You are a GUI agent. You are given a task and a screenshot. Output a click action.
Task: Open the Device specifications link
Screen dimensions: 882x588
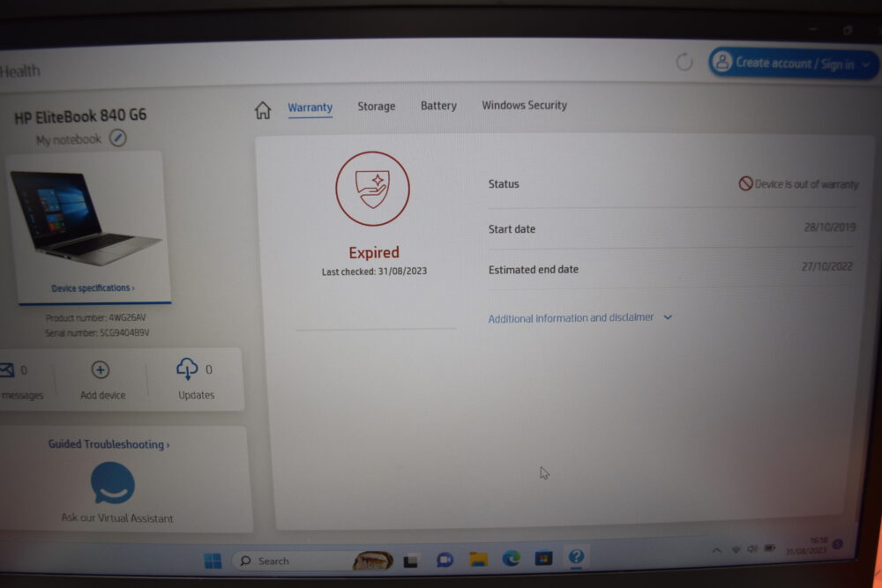click(x=93, y=287)
